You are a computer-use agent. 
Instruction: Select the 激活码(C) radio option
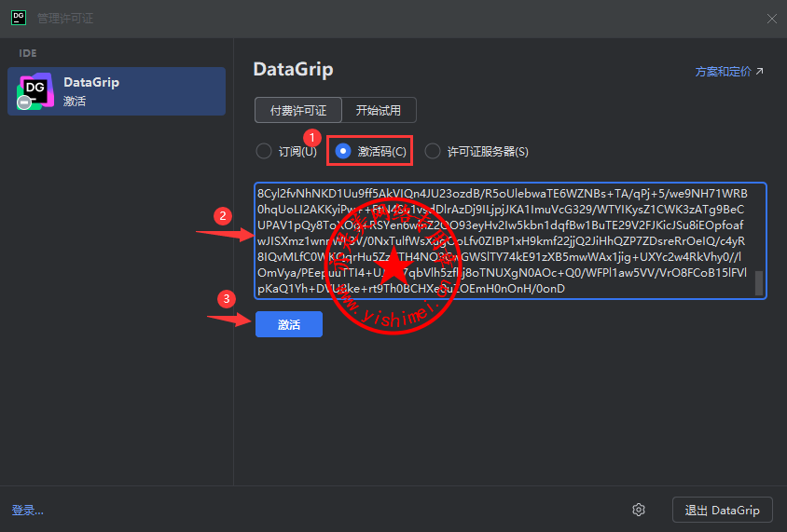370,152
